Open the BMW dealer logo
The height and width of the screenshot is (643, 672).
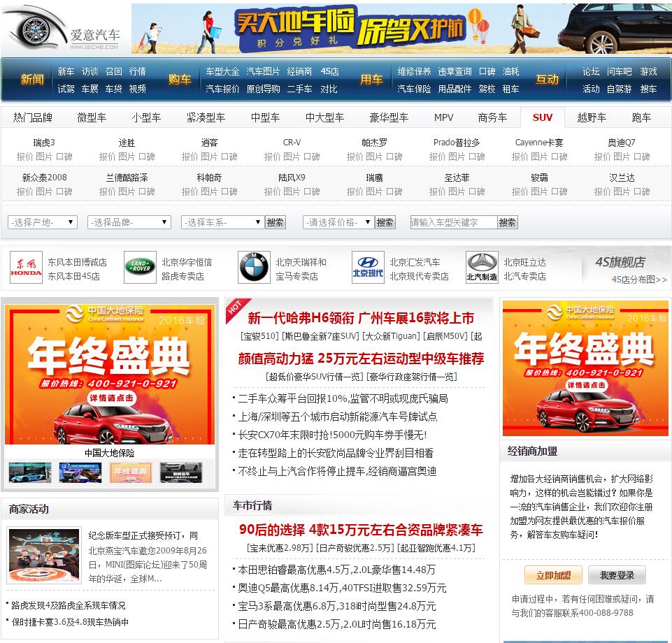(x=254, y=267)
